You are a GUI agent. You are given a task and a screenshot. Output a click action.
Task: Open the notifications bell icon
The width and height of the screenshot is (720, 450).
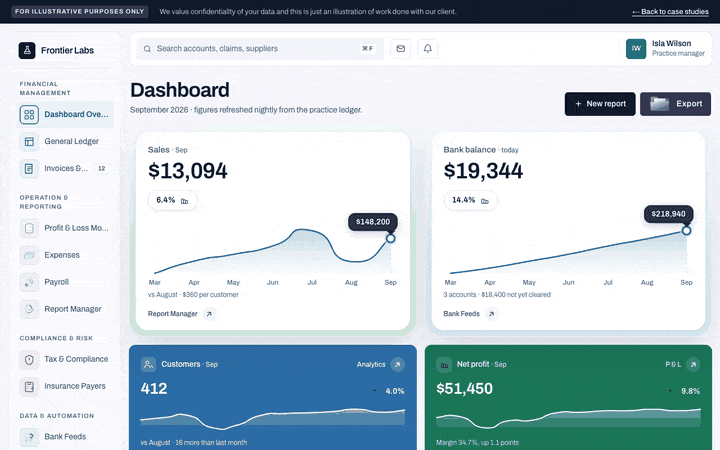coord(428,49)
